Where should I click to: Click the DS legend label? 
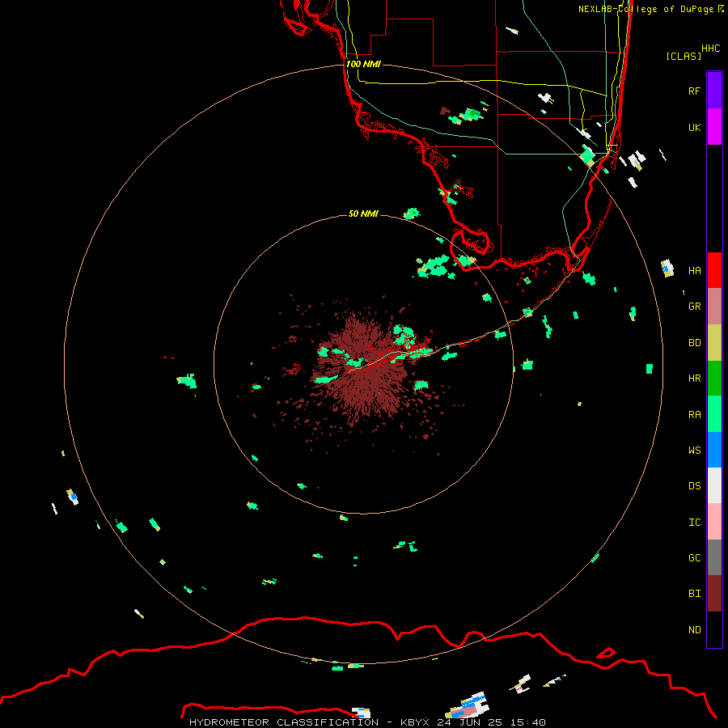tap(694, 485)
